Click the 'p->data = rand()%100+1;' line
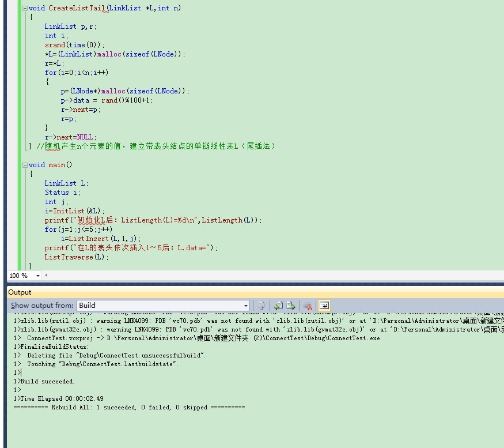 point(107,100)
